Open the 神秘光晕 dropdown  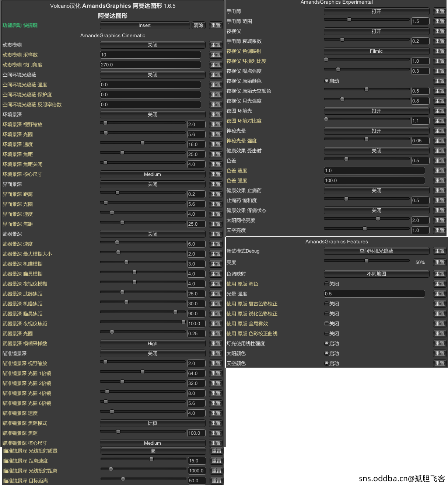click(377, 131)
